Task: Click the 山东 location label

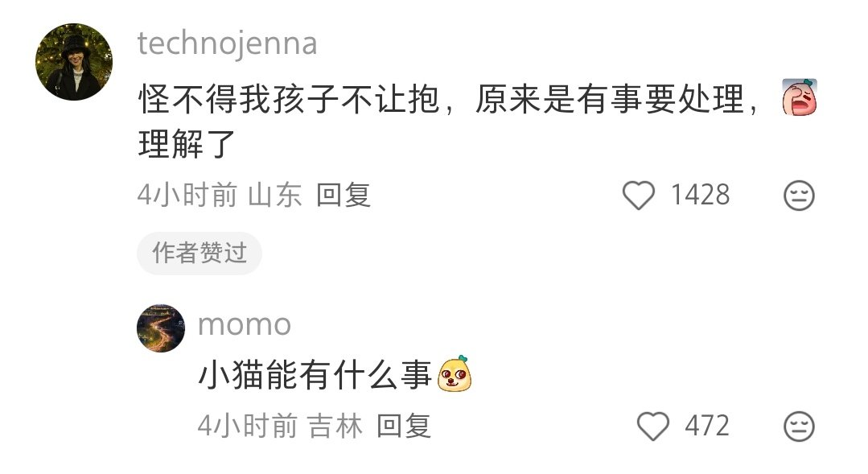Action: click(x=274, y=195)
